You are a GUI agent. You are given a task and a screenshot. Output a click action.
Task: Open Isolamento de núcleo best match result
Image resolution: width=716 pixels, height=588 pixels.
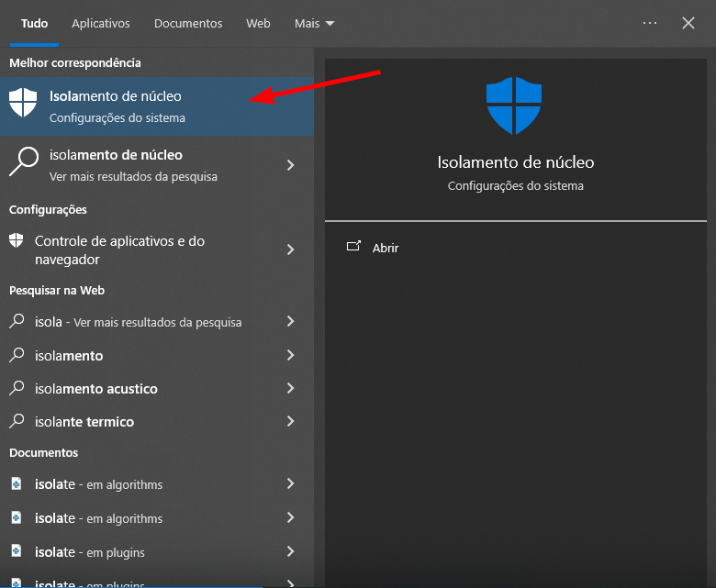[x=157, y=106]
